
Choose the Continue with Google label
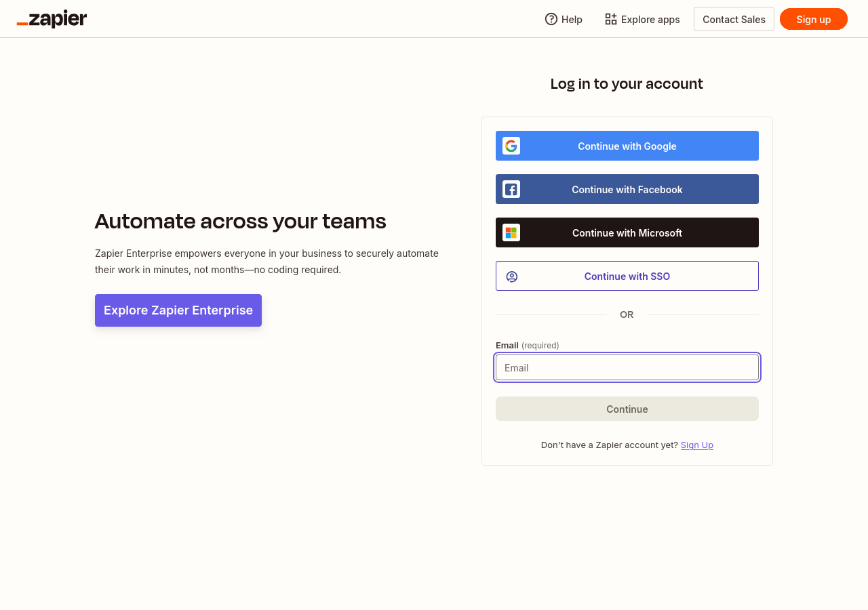click(x=627, y=146)
